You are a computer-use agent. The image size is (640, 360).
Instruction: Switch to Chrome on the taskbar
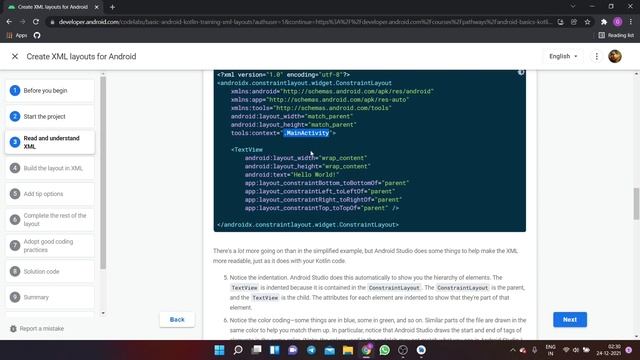pos(366,350)
